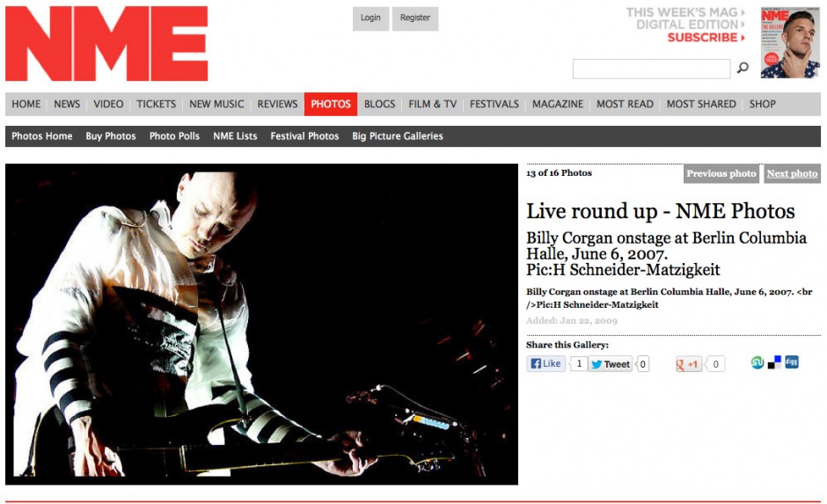Share via StumbleUpon icon
This screenshot has width=827, height=504.
click(757, 362)
